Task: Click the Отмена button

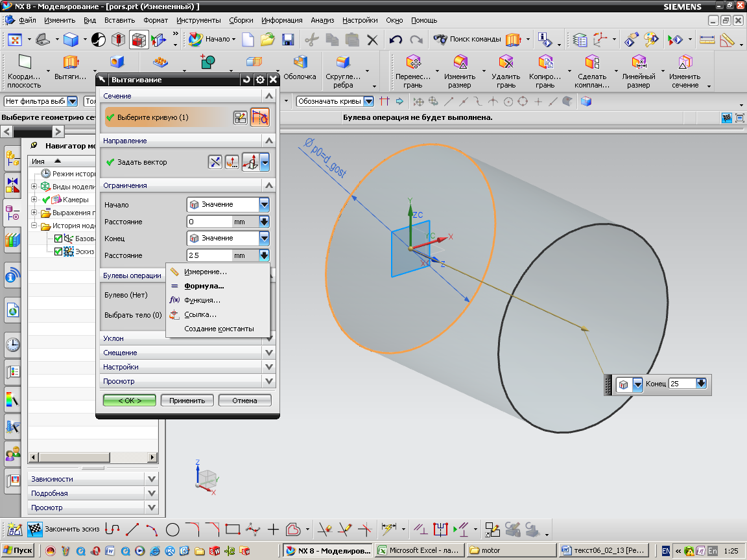Action: (245, 401)
